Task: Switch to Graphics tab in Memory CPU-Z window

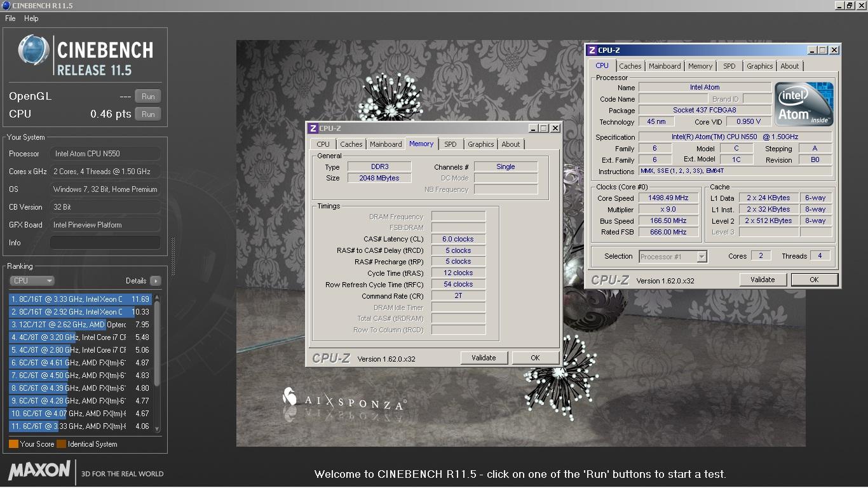Action: (x=481, y=144)
